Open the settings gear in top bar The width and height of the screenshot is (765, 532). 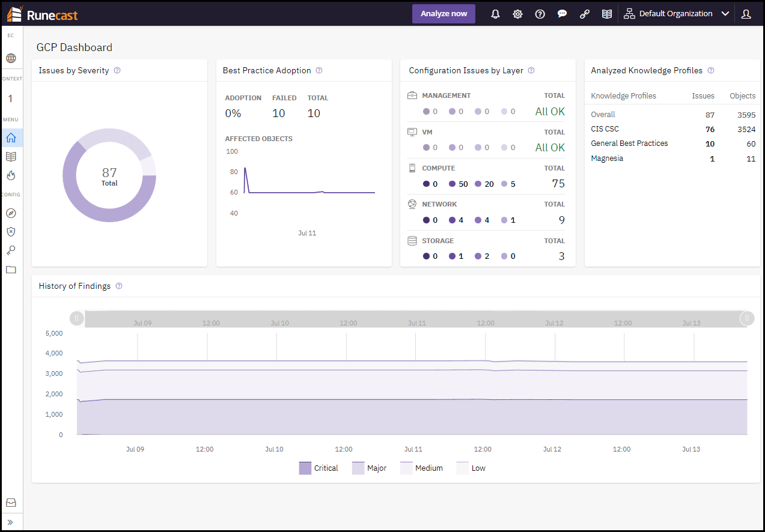pos(517,14)
